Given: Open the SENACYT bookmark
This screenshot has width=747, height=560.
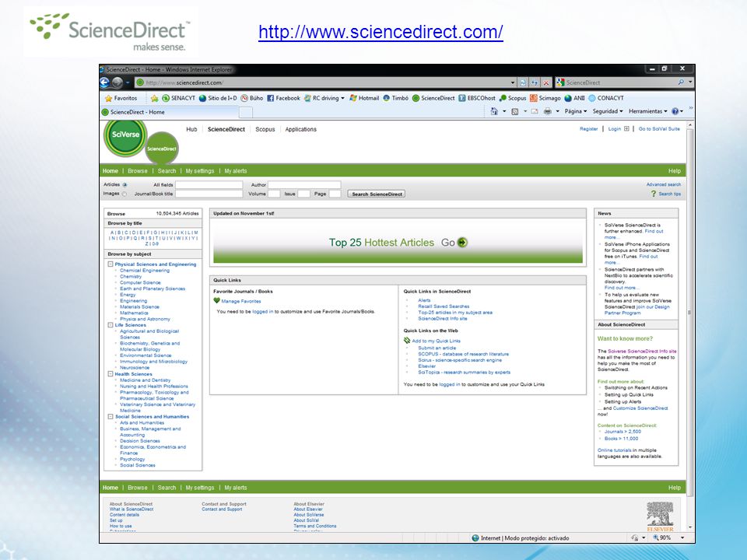Looking at the screenshot, I should pyautogui.click(x=179, y=98).
